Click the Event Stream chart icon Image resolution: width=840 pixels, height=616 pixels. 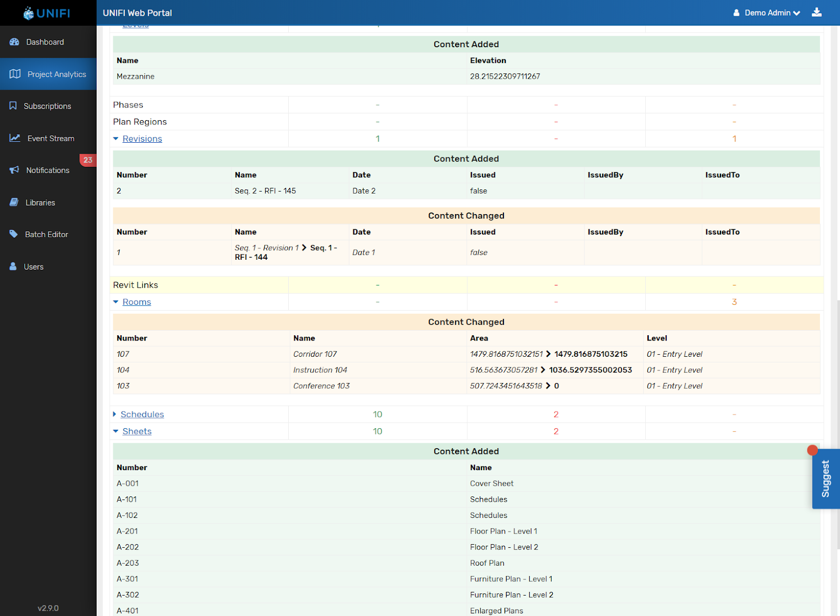[x=15, y=138]
